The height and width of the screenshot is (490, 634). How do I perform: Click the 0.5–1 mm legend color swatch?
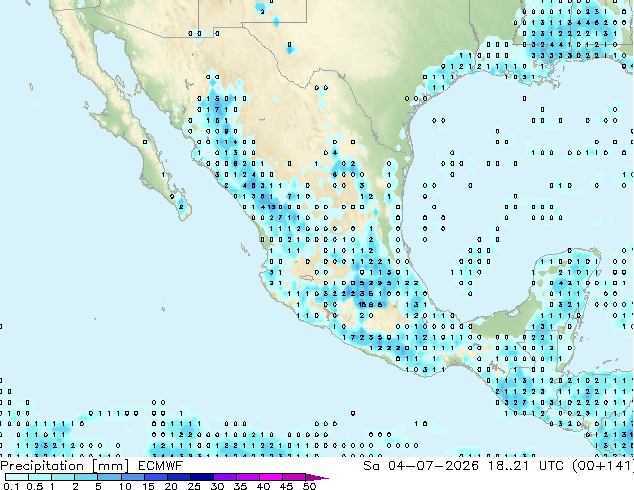pyautogui.click(x=40, y=477)
